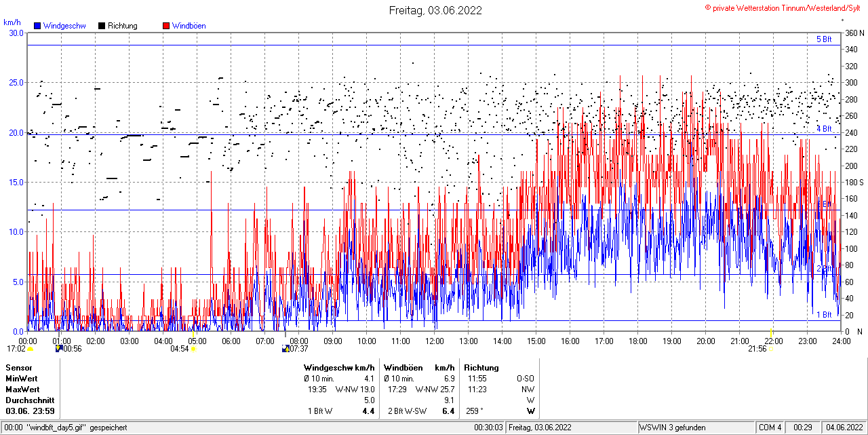Click the moon icon beside 07:37
The image size is (868, 435).
pos(285,349)
